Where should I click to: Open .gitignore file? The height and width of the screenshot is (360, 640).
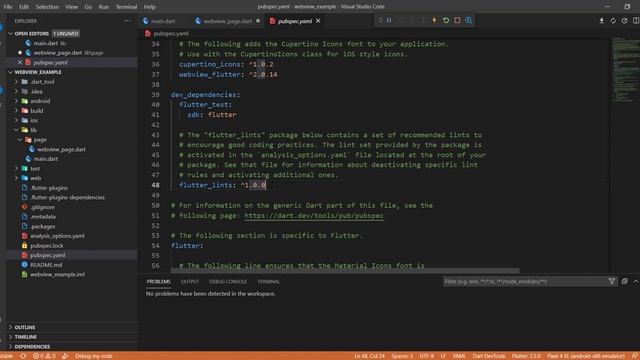click(42, 207)
